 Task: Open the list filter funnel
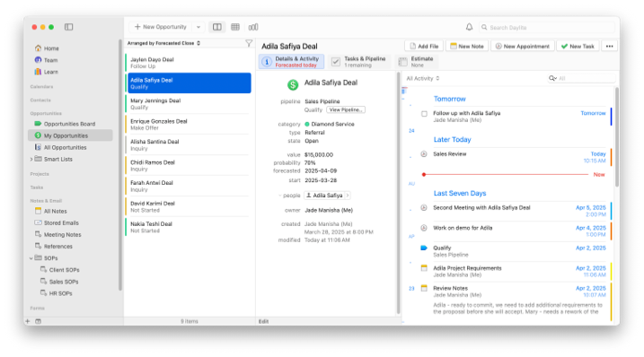click(x=249, y=43)
